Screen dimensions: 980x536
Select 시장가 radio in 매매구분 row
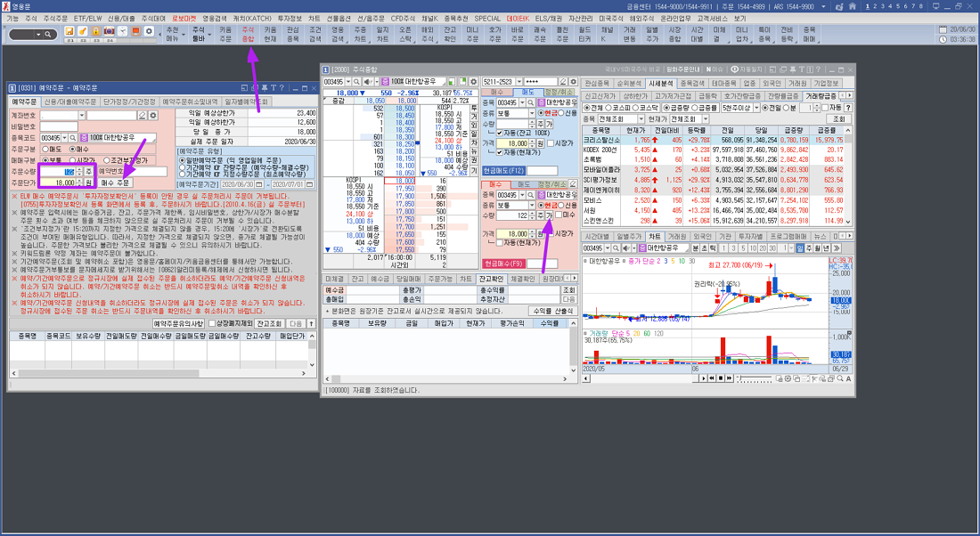72,160
